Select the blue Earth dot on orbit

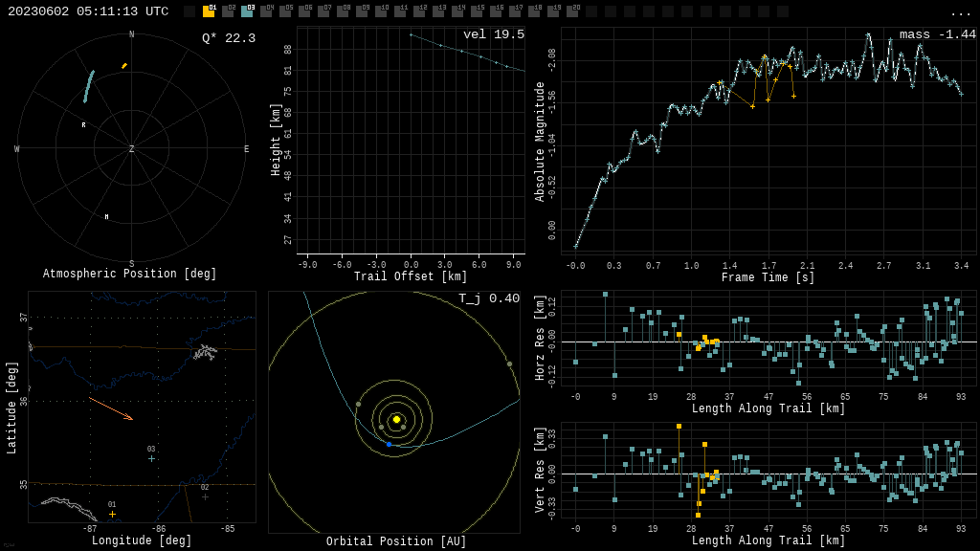pyautogui.click(x=389, y=444)
